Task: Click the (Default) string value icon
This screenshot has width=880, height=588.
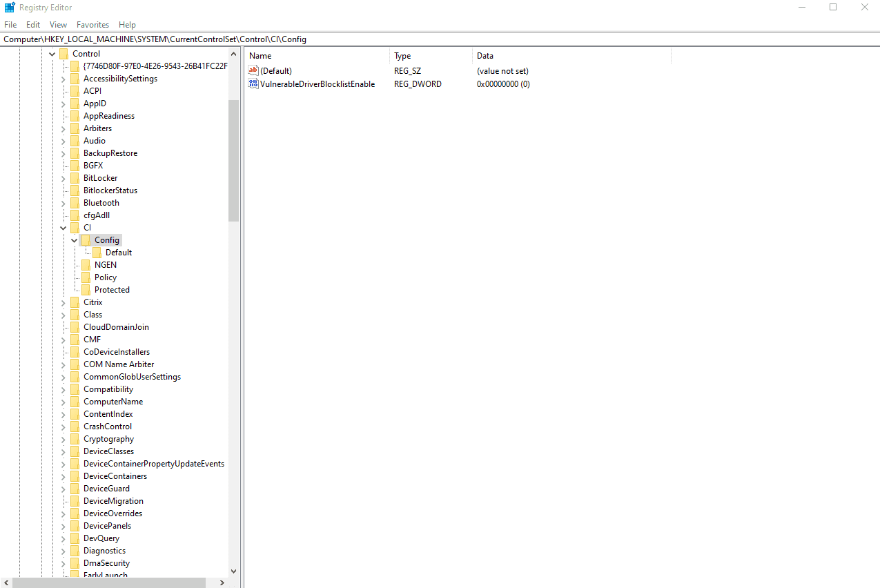Action: pyautogui.click(x=253, y=70)
